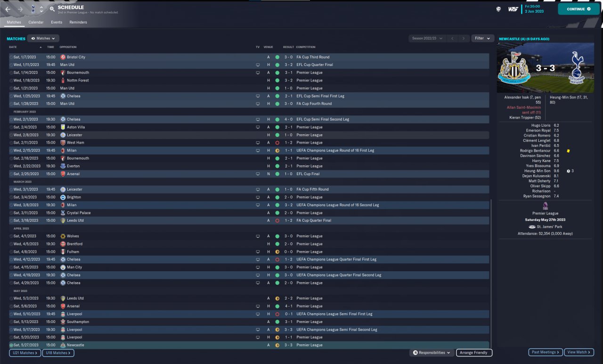Viewport: 603px width, 364px height.
Task: Toggle the marker on Wed 2/1/2023 Chelsea row
Action: pos(11,120)
